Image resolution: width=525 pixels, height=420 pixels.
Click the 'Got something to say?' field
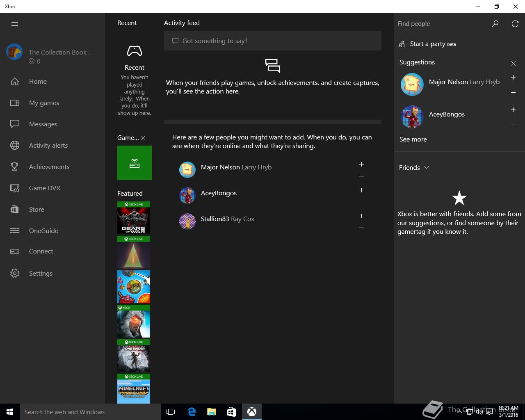coord(273,41)
